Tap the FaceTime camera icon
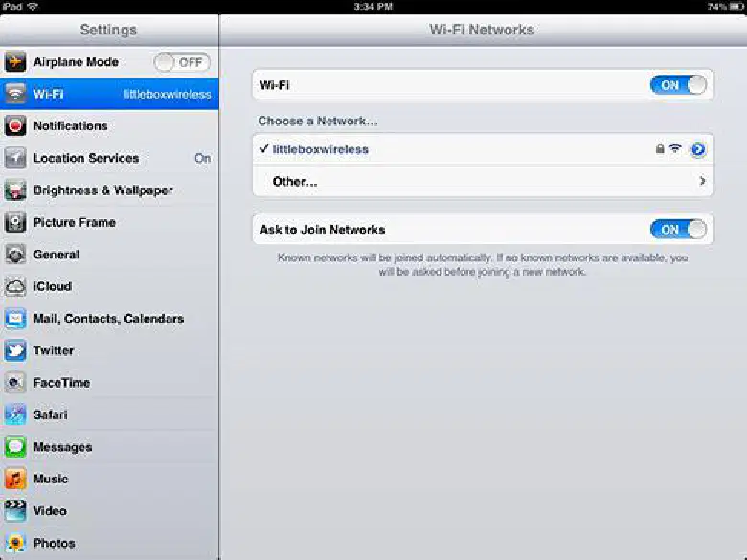 click(14, 382)
